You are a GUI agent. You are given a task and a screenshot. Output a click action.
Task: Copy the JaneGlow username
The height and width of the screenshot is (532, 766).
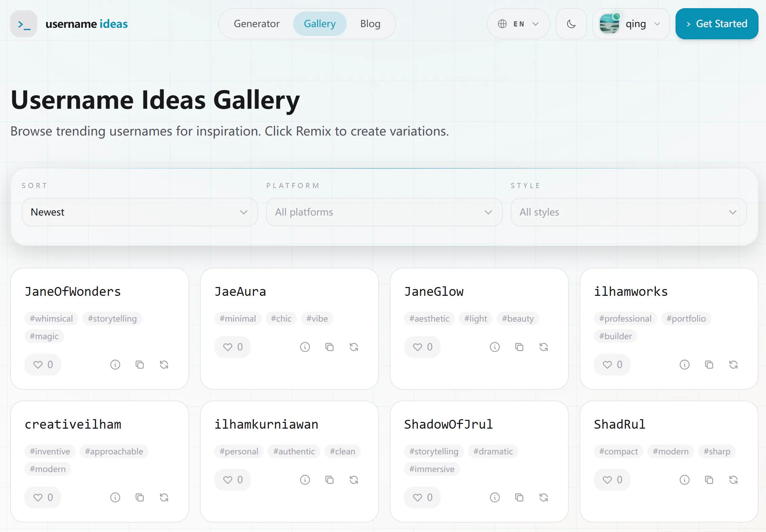click(x=519, y=347)
